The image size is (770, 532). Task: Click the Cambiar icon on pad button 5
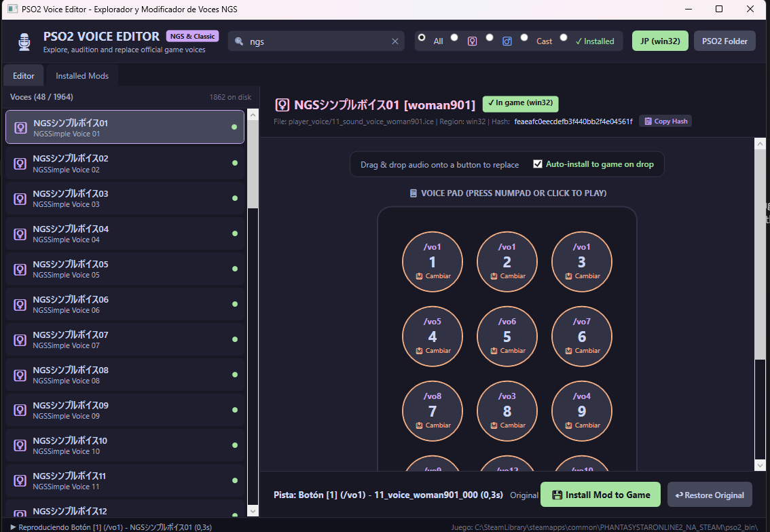494,351
